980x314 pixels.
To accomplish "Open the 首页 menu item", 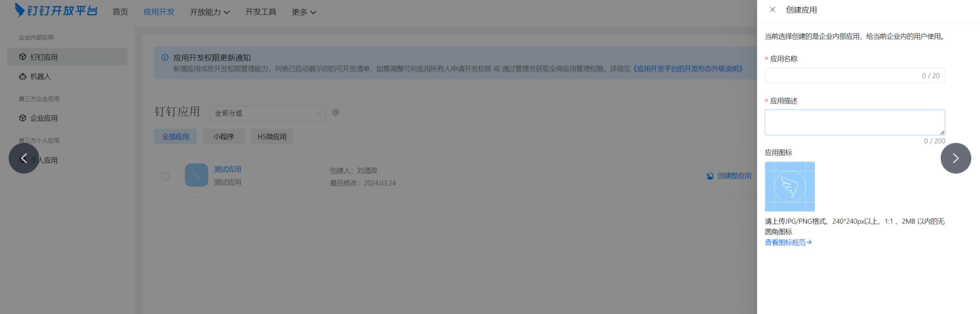I will pyautogui.click(x=120, y=12).
